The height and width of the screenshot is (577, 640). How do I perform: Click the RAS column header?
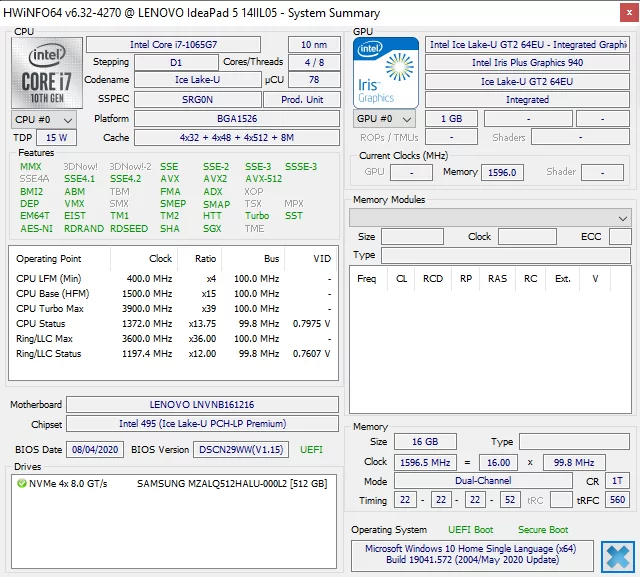click(498, 279)
